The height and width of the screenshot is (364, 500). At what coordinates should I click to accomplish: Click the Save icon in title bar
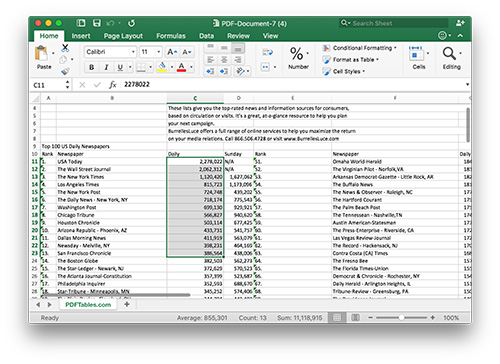click(x=97, y=23)
